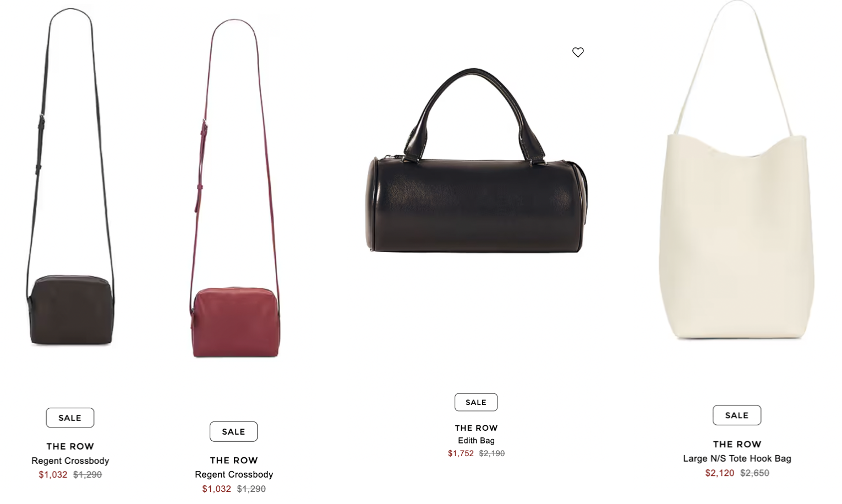Click the $2,120 tote sale price
The width and height of the screenshot is (842, 504).
pos(719,473)
